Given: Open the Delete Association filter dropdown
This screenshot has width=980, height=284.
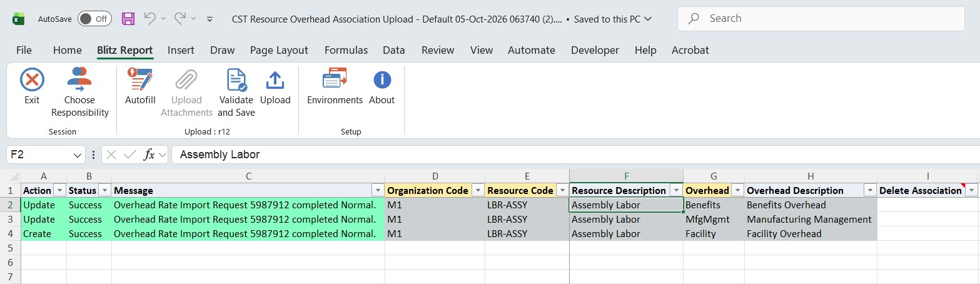Looking at the screenshot, I should coord(971,190).
